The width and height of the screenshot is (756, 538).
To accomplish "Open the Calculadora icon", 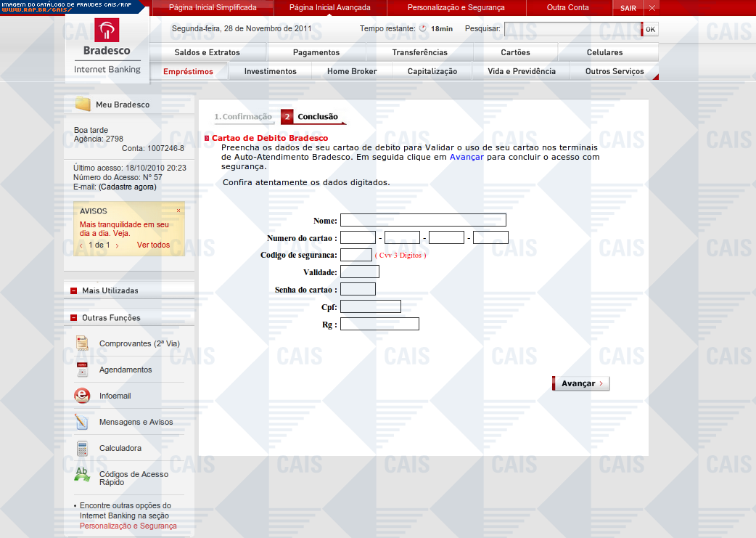I will (83, 448).
